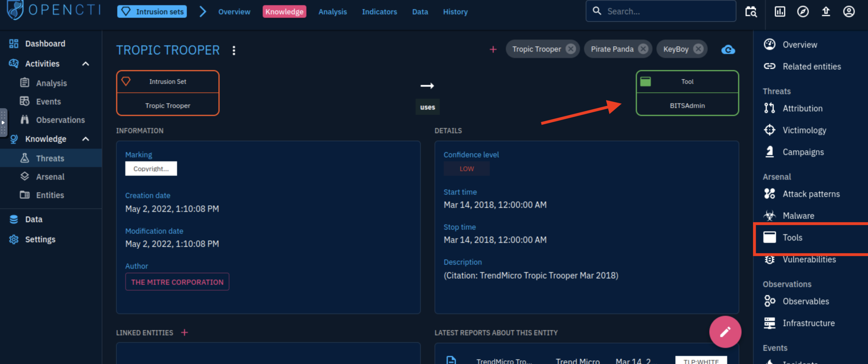This screenshot has height=364, width=868.
Task: Click the uses relationship label
Action: [427, 107]
